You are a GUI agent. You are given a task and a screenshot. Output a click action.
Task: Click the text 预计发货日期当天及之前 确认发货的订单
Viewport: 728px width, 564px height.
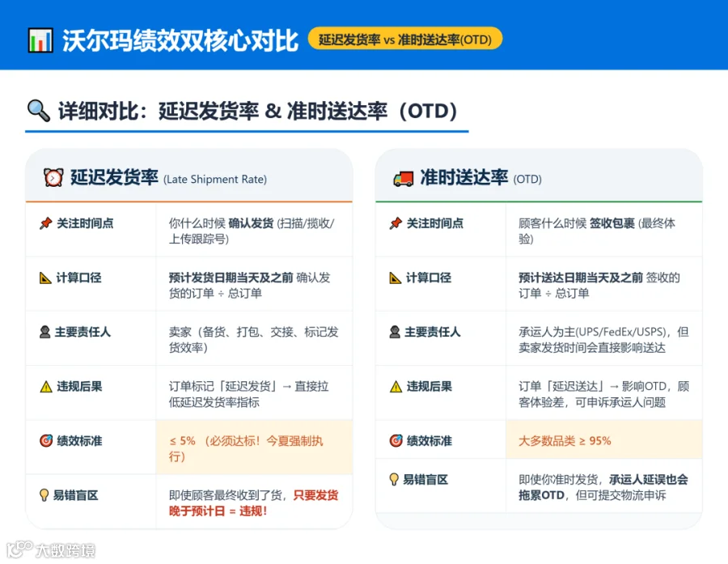point(250,286)
